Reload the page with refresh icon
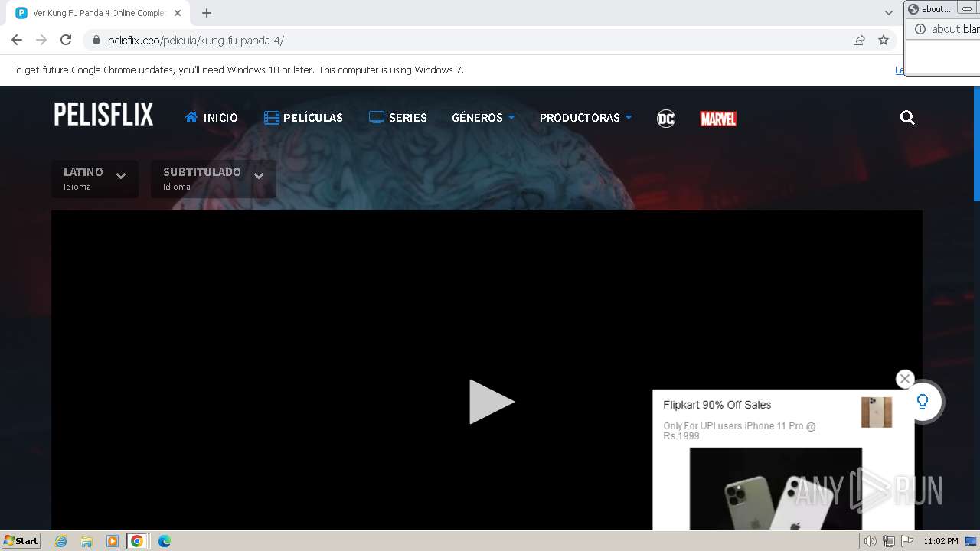Viewport: 980px width, 551px height. tap(66, 41)
